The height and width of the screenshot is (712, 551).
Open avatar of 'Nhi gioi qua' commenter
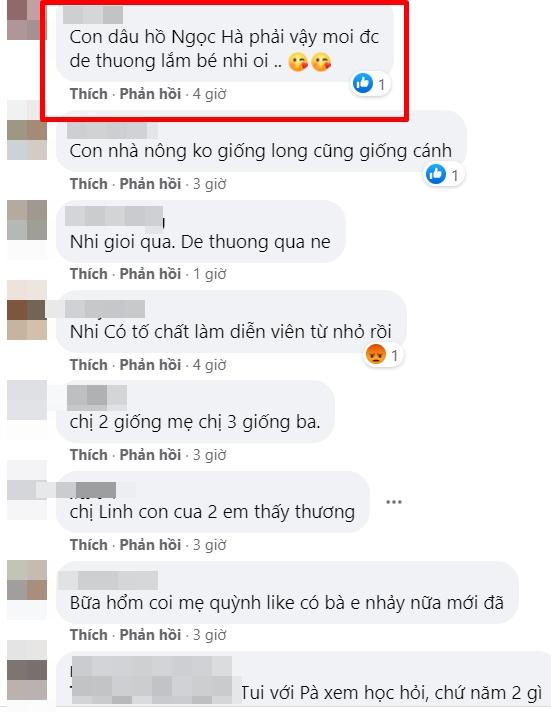27,220
